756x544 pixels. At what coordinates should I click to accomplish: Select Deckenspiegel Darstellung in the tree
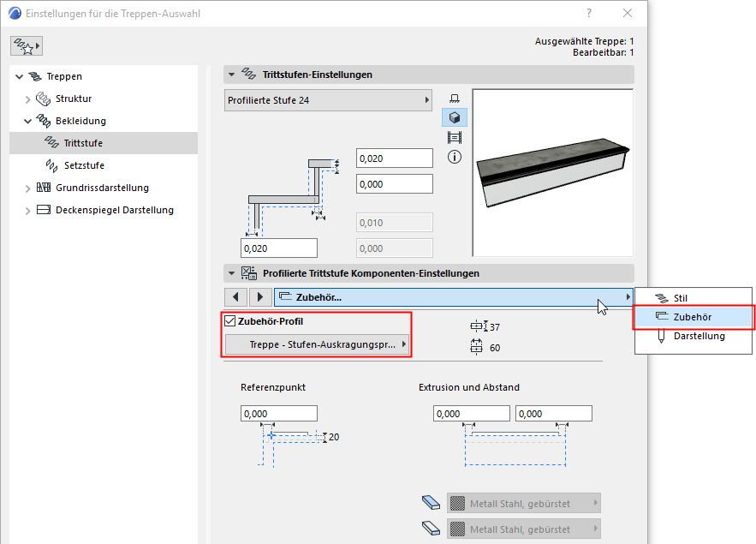(115, 210)
